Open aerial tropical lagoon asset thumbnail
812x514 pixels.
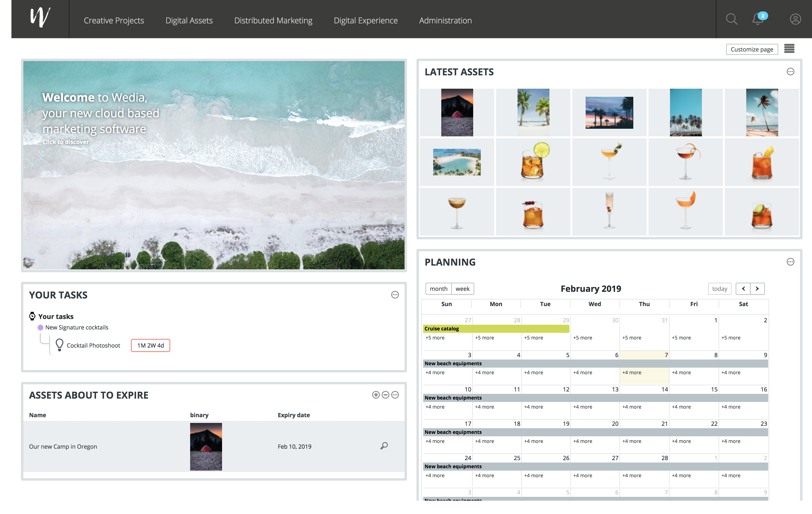(x=457, y=162)
